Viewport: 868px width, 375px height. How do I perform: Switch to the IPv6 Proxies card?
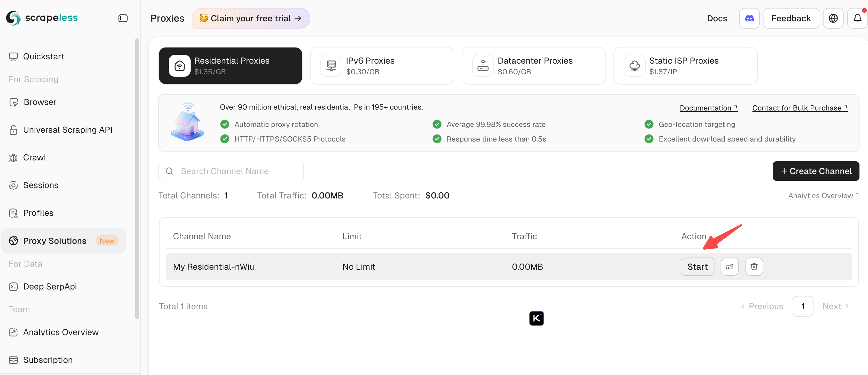coord(382,66)
